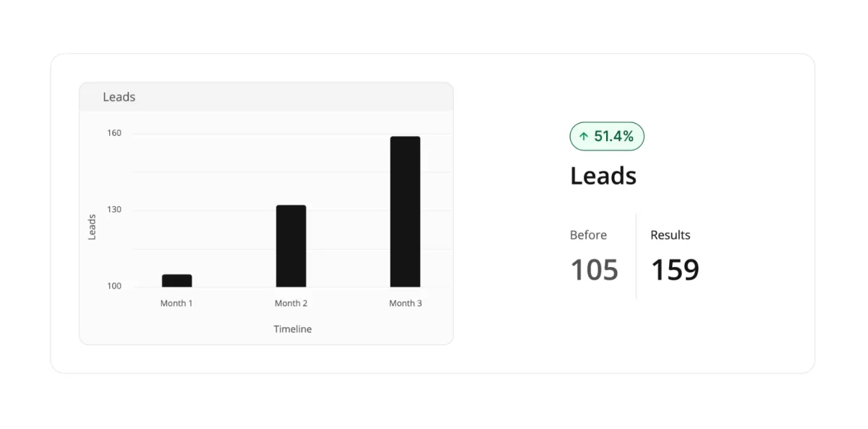Click the Month 3 axis label

point(405,303)
